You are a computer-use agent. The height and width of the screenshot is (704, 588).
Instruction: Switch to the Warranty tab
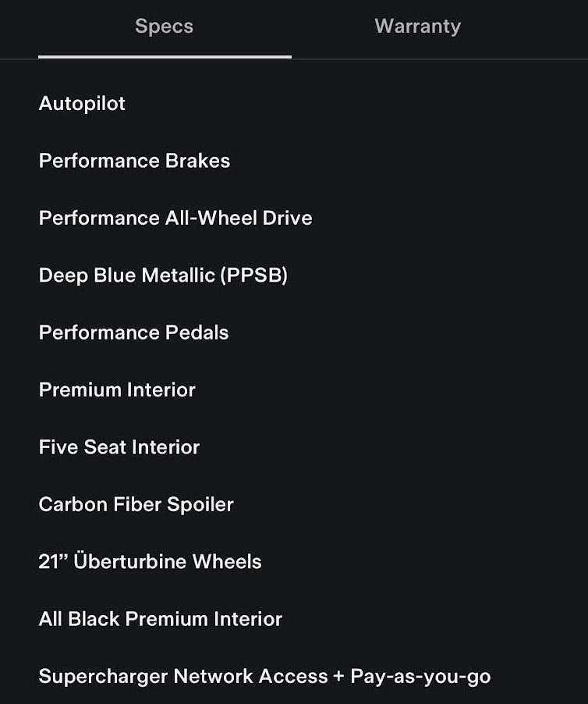[x=417, y=27]
